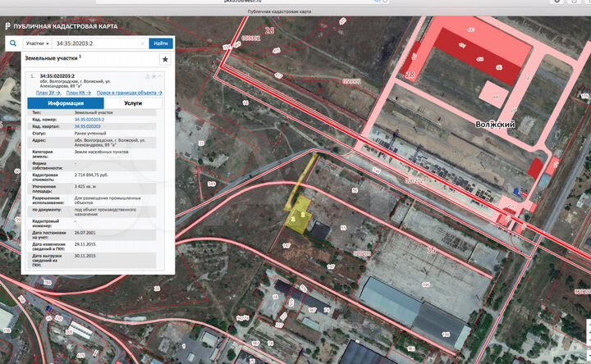591x364 pixels.
Task: Open the План ЗУ link
Action: click(48, 93)
